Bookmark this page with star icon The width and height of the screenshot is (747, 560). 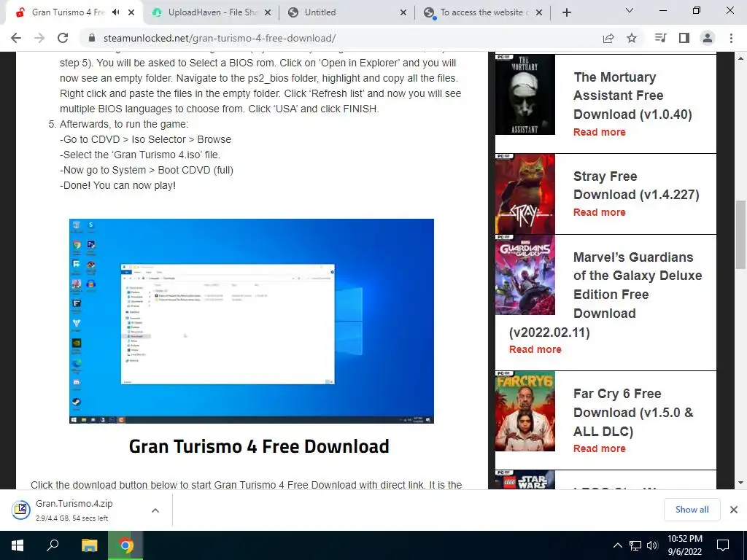[x=632, y=38]
